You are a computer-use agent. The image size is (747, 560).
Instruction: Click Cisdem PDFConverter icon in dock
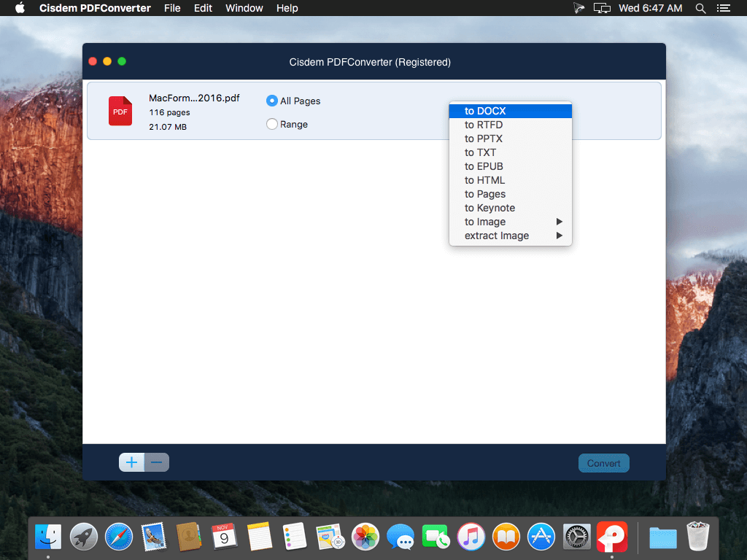pyautogui.click(x=612, y=537)
